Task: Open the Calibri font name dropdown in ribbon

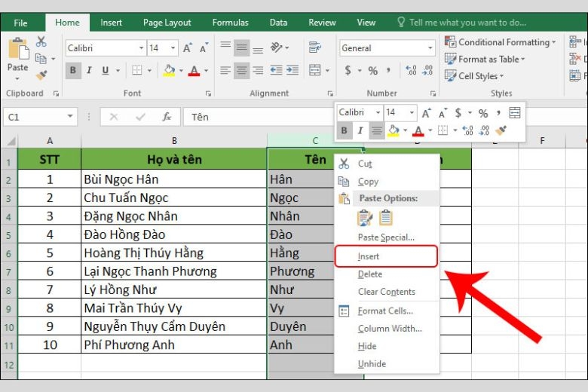Action: click(x=141, y=48)
